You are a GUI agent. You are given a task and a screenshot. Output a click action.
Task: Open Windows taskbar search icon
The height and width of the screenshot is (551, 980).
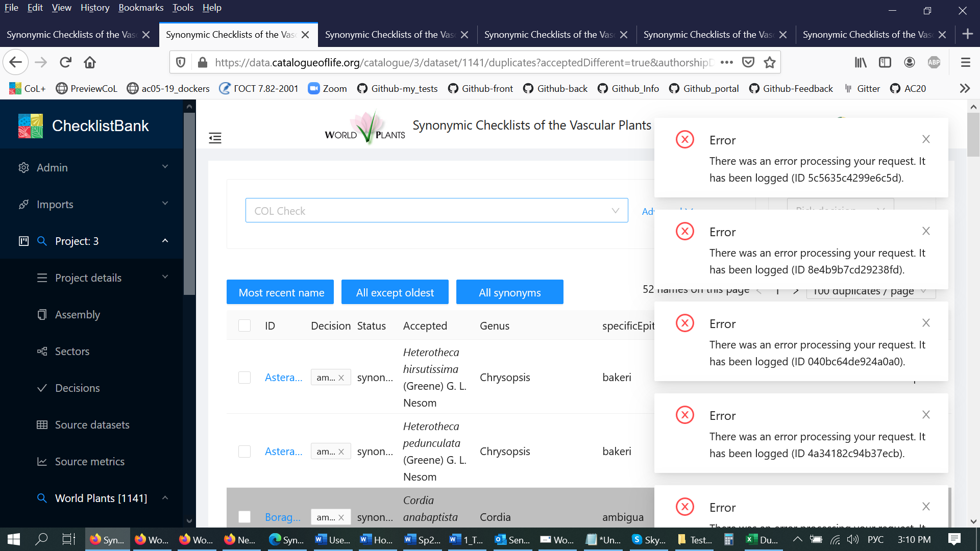pyautogui.click(x=41, y=539)
